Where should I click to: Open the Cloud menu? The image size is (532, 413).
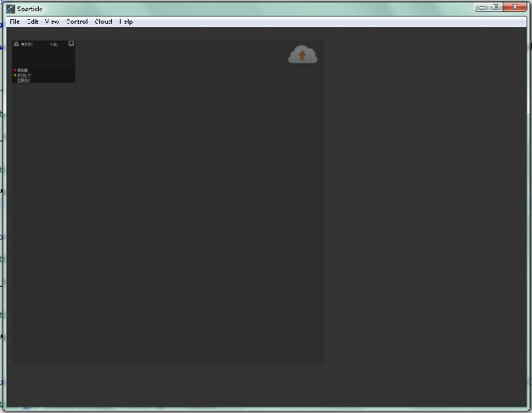tap(103, 21)
